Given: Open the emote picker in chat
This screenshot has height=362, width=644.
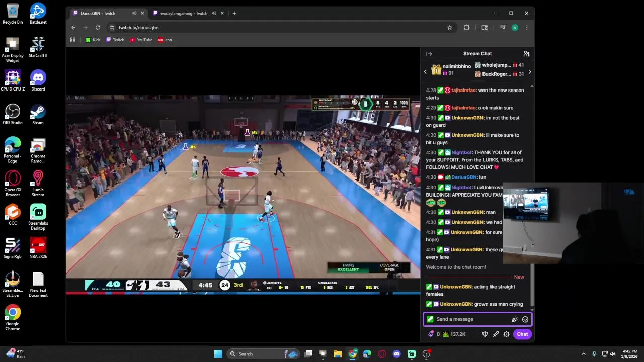Looking at the screenshot, I should pos(525,319).
